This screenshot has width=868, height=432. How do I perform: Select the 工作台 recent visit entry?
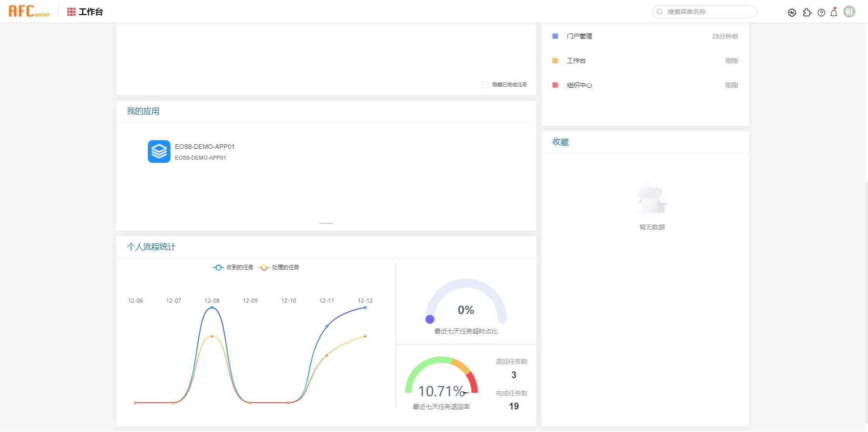[x=576, y=61]
